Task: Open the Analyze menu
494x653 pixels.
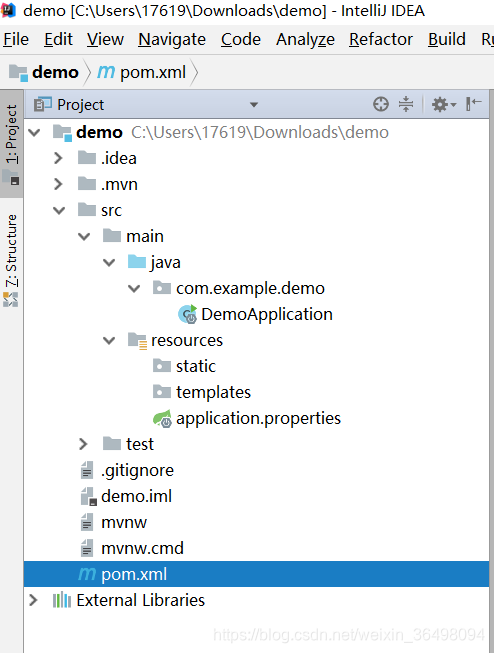Action: [305, 40]
